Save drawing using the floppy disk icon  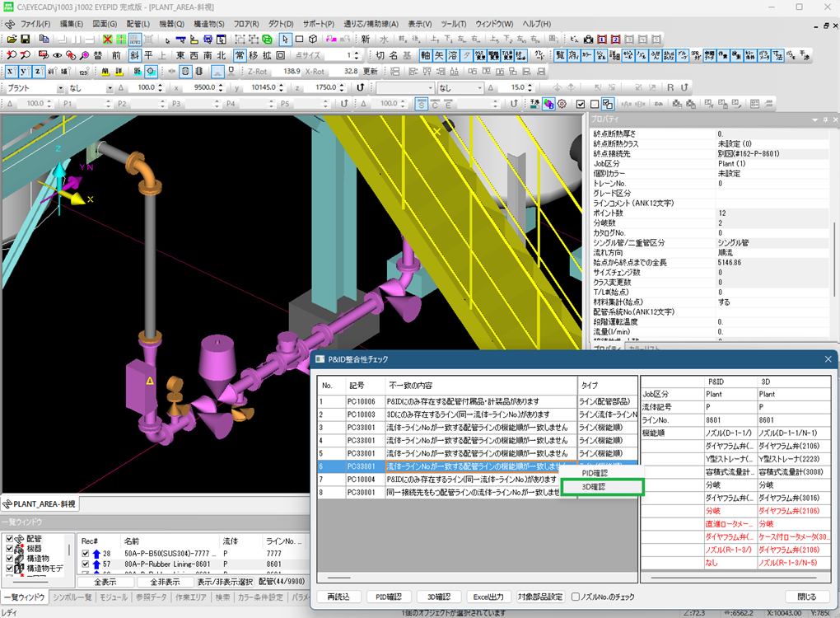coord(25,39)
